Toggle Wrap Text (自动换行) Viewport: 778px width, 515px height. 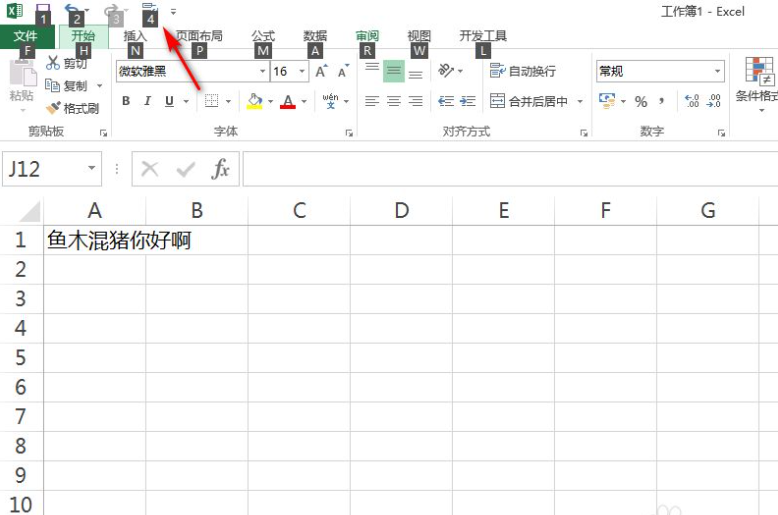[x=523, y=71]
